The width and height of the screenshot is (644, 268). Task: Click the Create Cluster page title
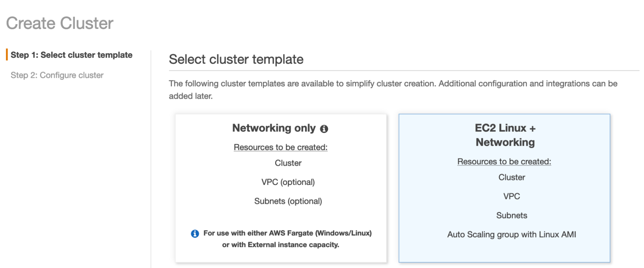[60, 23]
